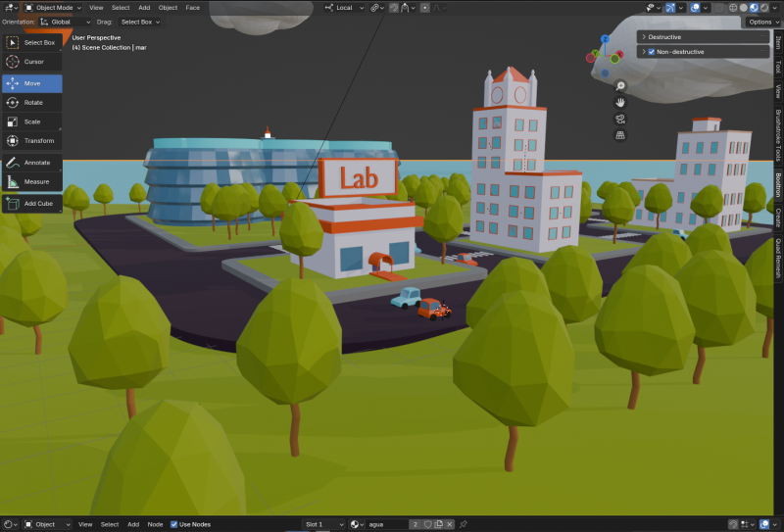Toggle snapping magnet in header
The height and width of the screenshot is (532, 784).
click(x=394, y=8)
